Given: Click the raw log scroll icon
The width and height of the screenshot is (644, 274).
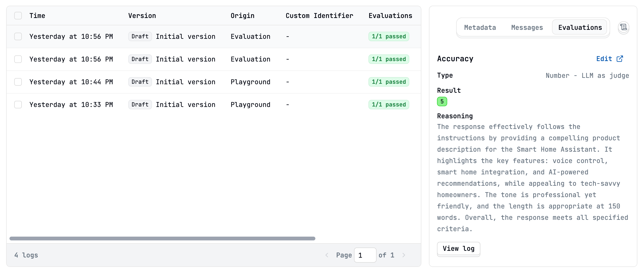Looking at the screenshot, I should pyautogui.click(x=624, y=28).
